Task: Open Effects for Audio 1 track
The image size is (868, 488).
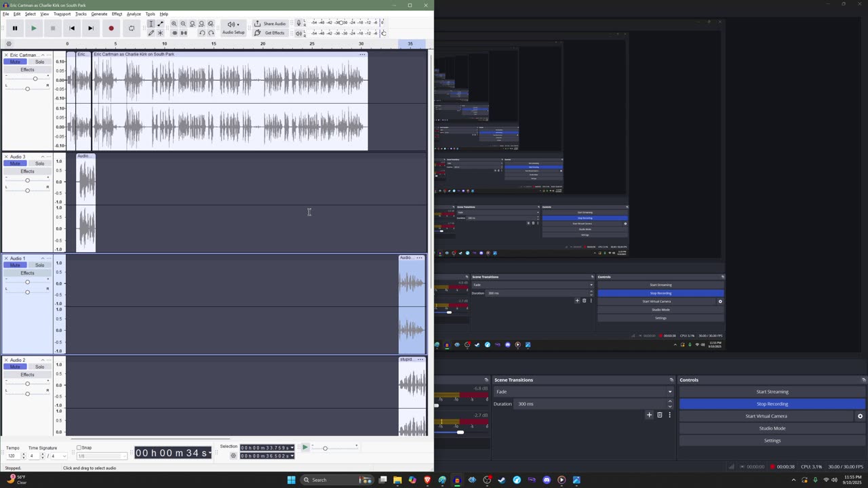Action: click(x=27, y=273)
